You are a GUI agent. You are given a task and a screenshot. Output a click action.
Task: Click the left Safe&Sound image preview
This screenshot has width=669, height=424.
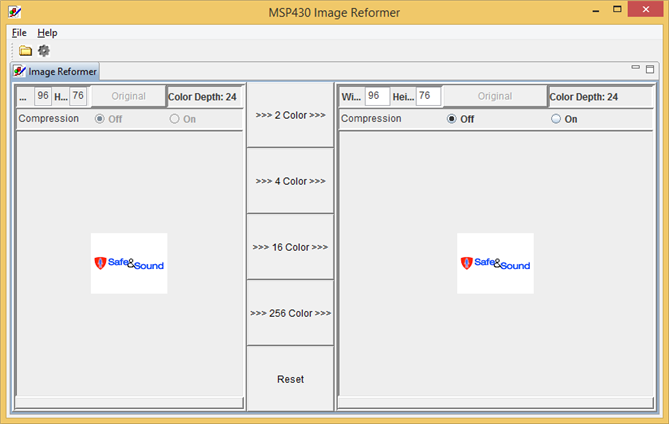pos(129,263)
